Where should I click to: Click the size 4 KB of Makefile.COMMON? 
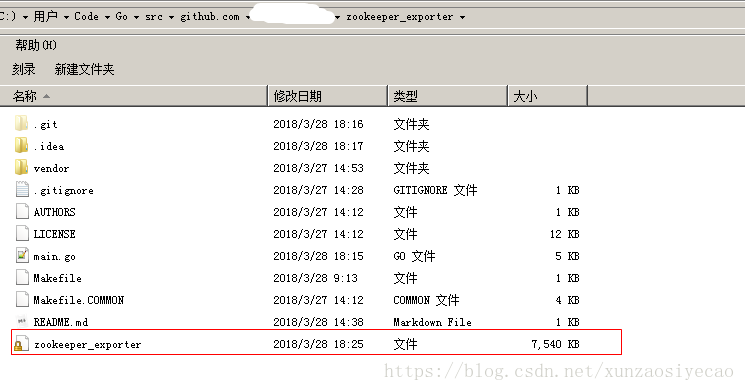tap(567, 300)
